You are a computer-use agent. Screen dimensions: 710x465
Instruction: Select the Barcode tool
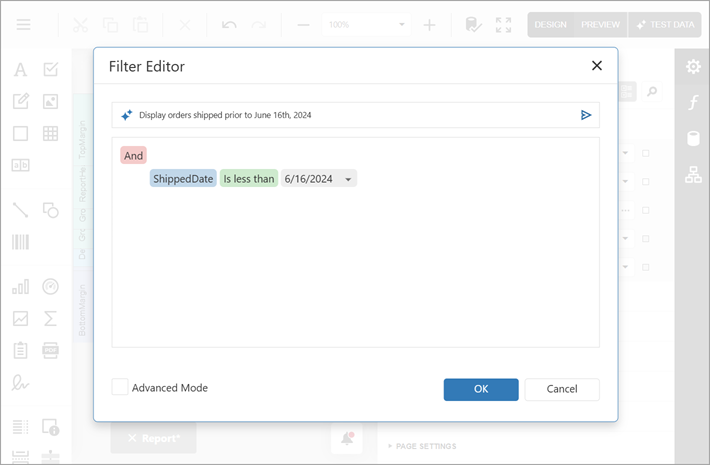(20, 242)
